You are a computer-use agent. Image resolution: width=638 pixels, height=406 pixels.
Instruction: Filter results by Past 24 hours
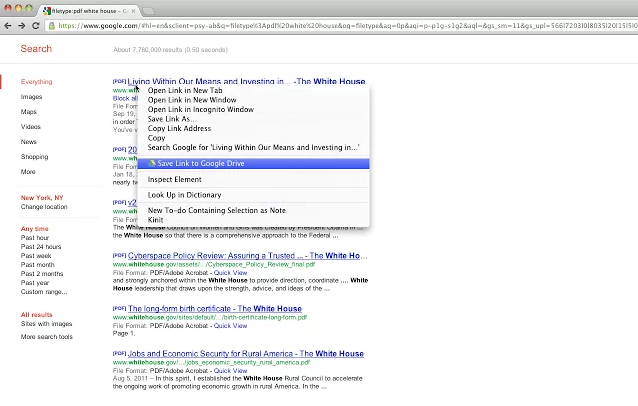pos(41,246)
